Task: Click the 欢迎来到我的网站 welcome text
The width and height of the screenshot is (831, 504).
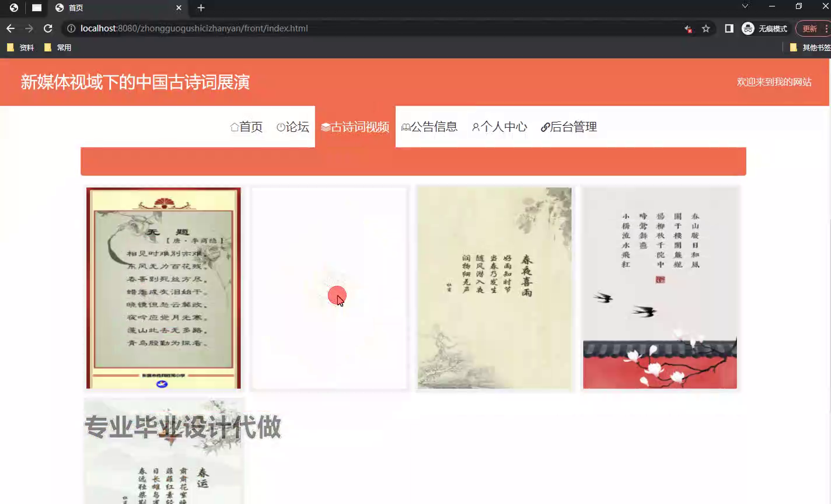Action: 774,82
